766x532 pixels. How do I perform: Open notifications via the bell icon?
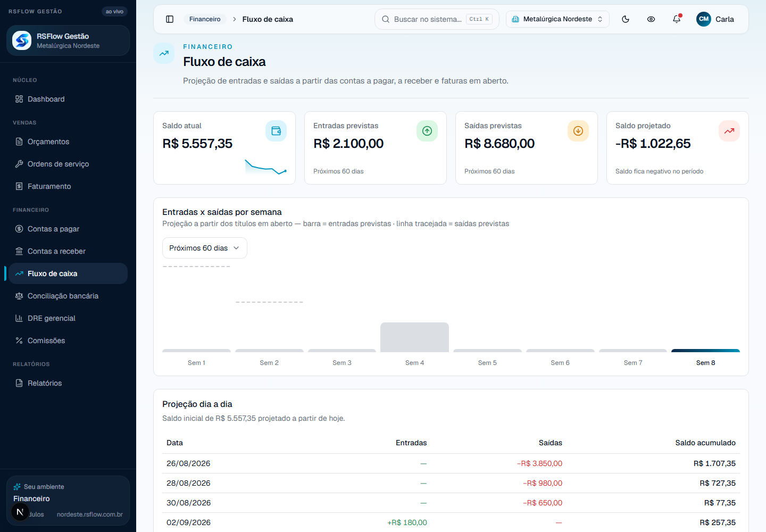coord(677,19)
